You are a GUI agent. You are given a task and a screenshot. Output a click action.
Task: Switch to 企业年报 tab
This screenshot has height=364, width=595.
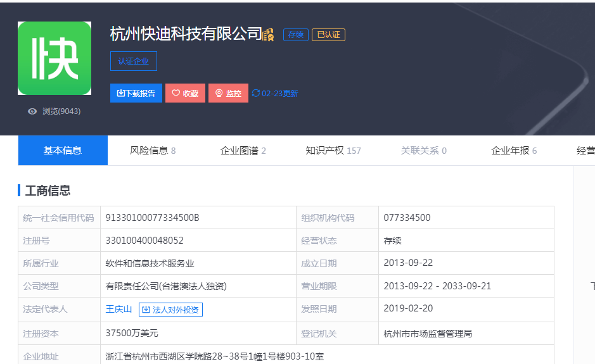click(x=514, y=151)
